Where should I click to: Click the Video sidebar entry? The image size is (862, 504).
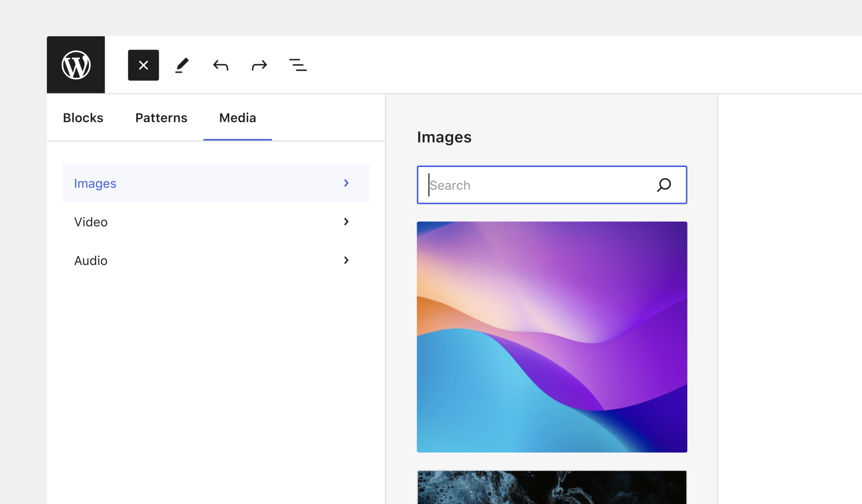pyautogui.click(x=90, y=222)
